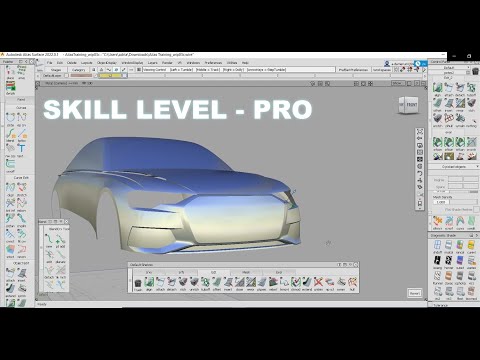The width and height of the screenshot is (480, 360).
Task: Toggle the Flat Shade checkbox in the Control Panel
Action: [476, 209]
